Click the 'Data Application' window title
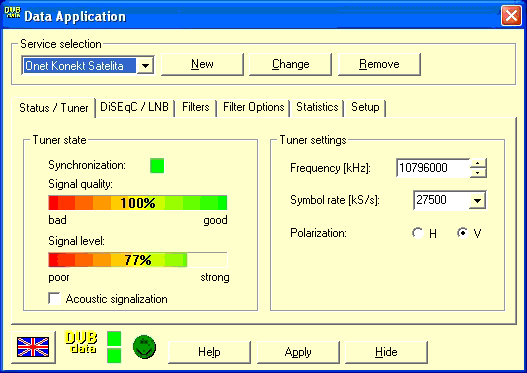The height and width of the screenshot is (373, 527). [x=75, y=16]
